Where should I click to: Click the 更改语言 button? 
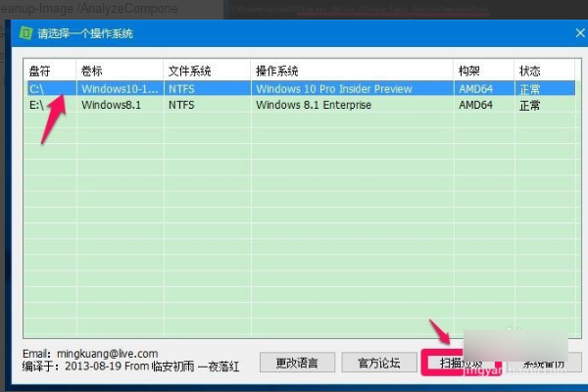tap(297, 363)
